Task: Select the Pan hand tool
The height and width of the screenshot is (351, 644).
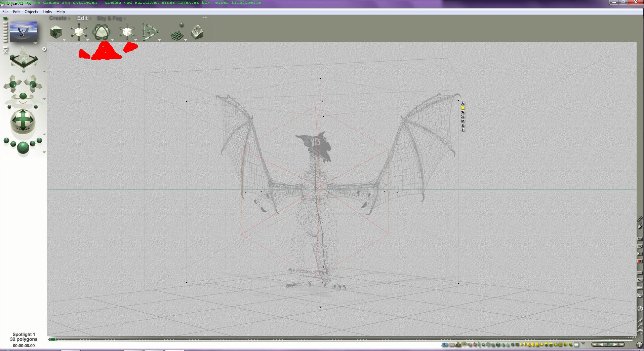Action: [640, 332]
